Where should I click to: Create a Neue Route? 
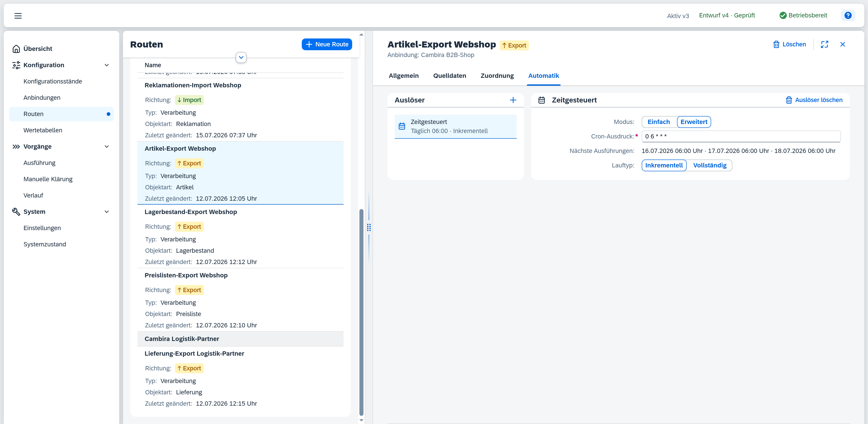click(327, 45)
